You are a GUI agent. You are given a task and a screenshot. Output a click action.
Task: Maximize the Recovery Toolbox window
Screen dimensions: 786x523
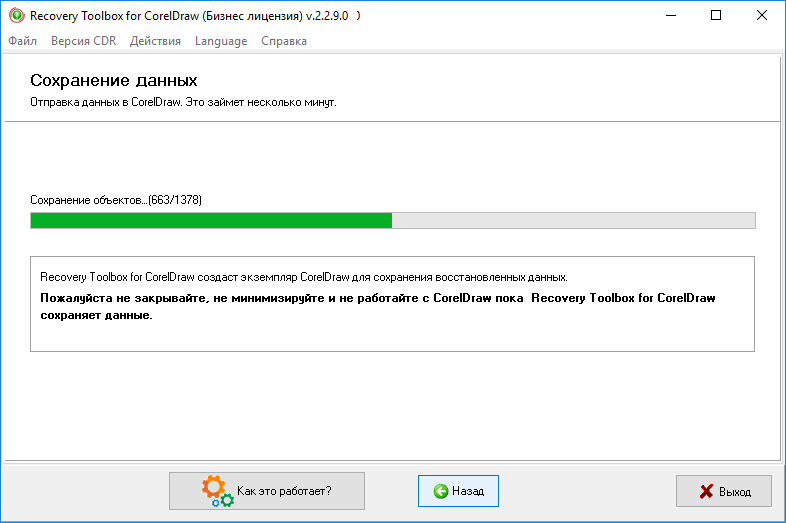point(716,16)
